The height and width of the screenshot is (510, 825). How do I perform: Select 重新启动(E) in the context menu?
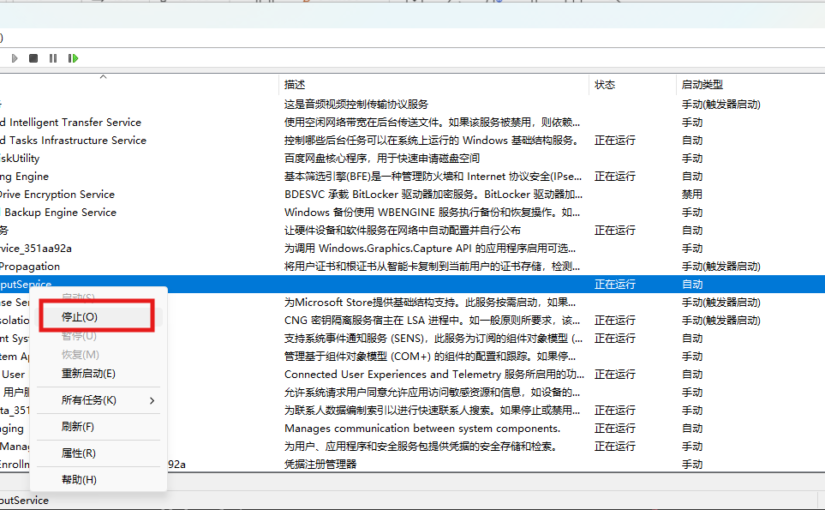click(88, 373)
